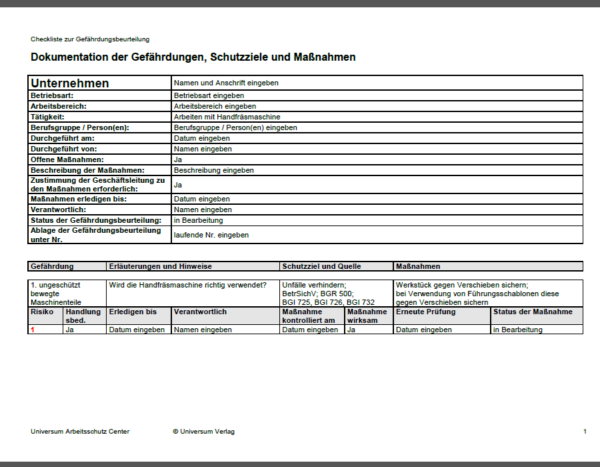This screenshot has height=467, width=600.
Task: Click the "Betriebsart eingeben" cell
Action: pyautogui.click(x=377, y=95)
